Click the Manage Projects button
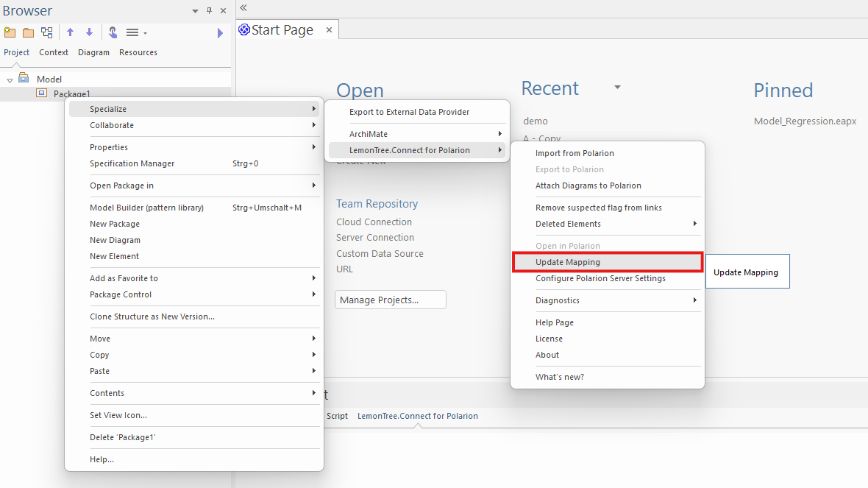This screenshot has height=488, width=868. tap(390, 299)
